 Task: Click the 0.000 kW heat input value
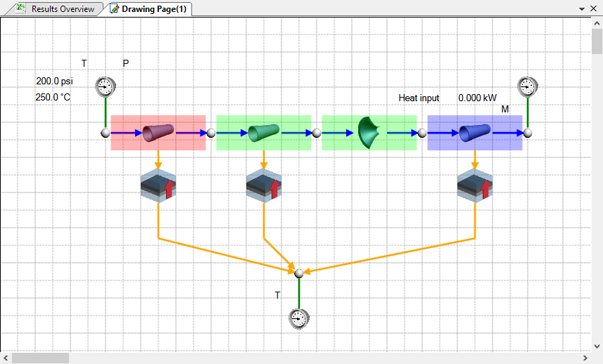(x=478, y=98)
